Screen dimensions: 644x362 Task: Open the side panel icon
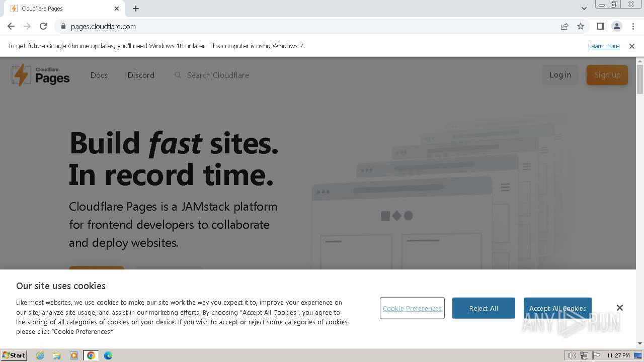[600, 26]
